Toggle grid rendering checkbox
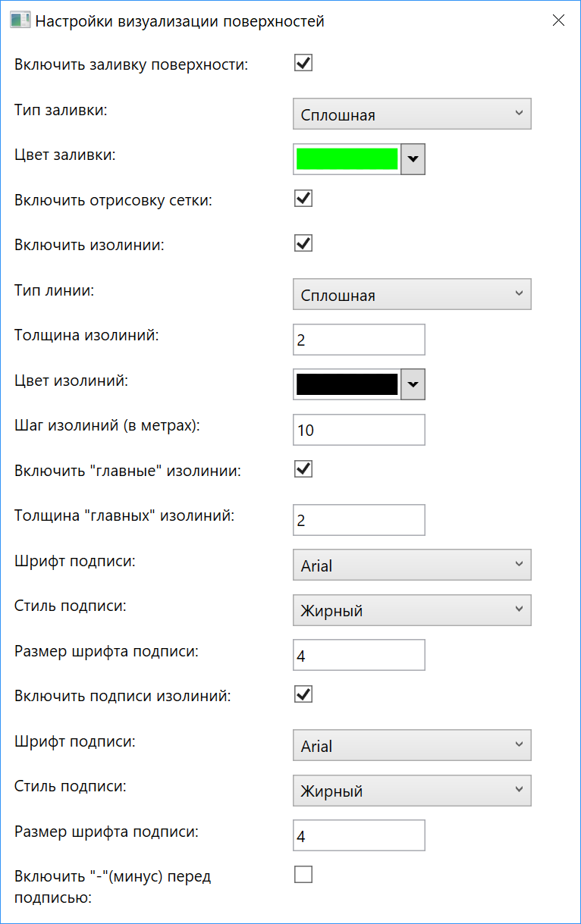The image size is (581, 924). [x=303, y=198]
